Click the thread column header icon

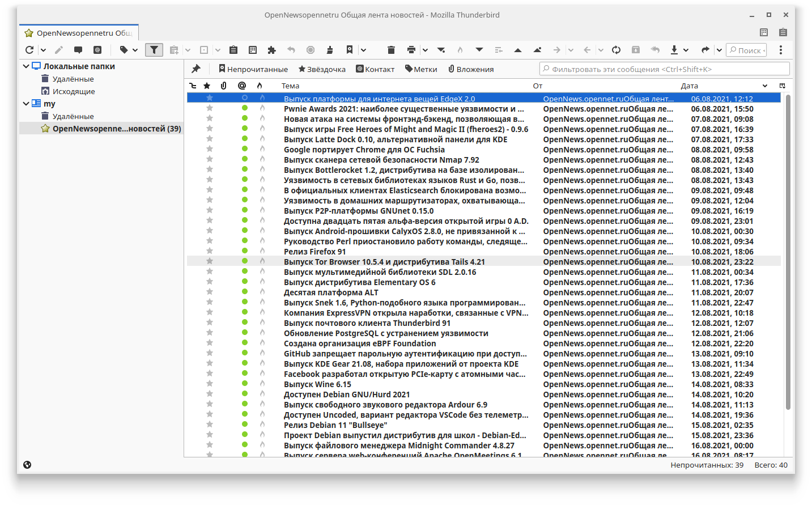193,86
